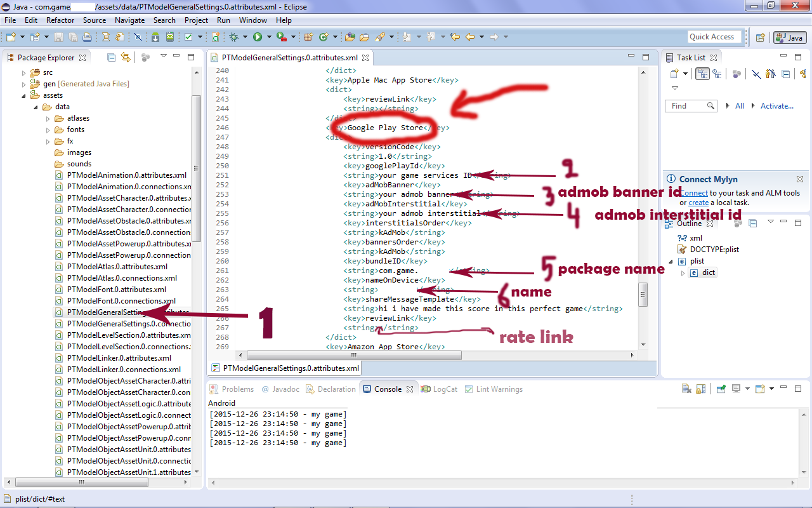Run the project with the green play button
Screen dimensions: 812x508
click(258, 37)
